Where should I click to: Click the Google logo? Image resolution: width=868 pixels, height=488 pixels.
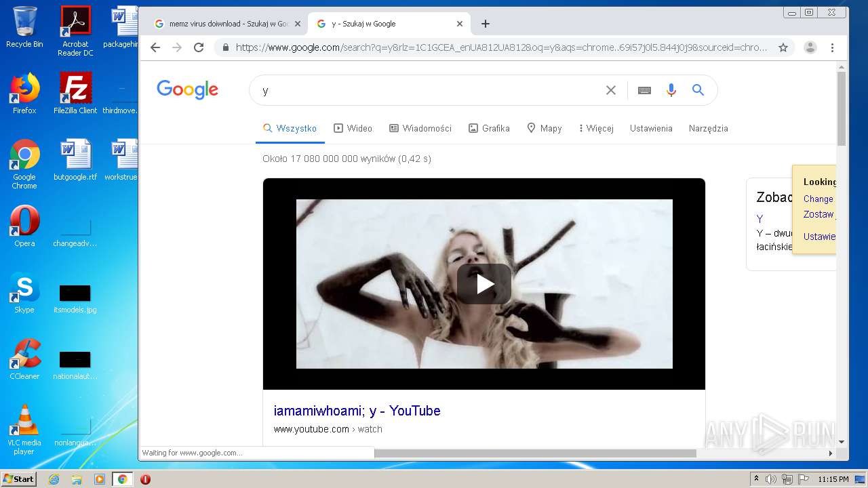(188, 89)
